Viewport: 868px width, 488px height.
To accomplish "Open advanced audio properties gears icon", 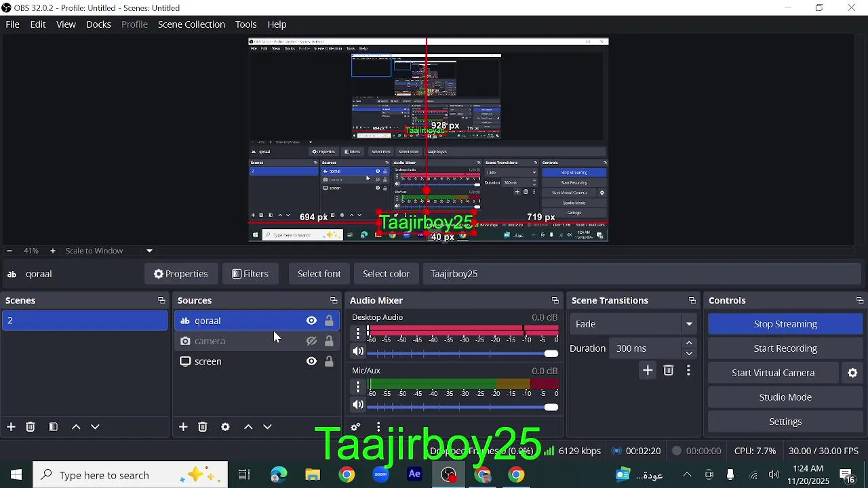I will click(355, 427).
